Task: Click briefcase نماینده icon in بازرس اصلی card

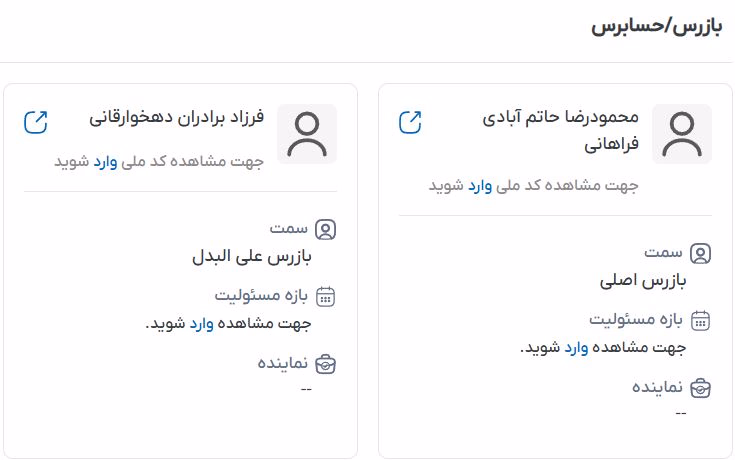Action: pos(701,386)
